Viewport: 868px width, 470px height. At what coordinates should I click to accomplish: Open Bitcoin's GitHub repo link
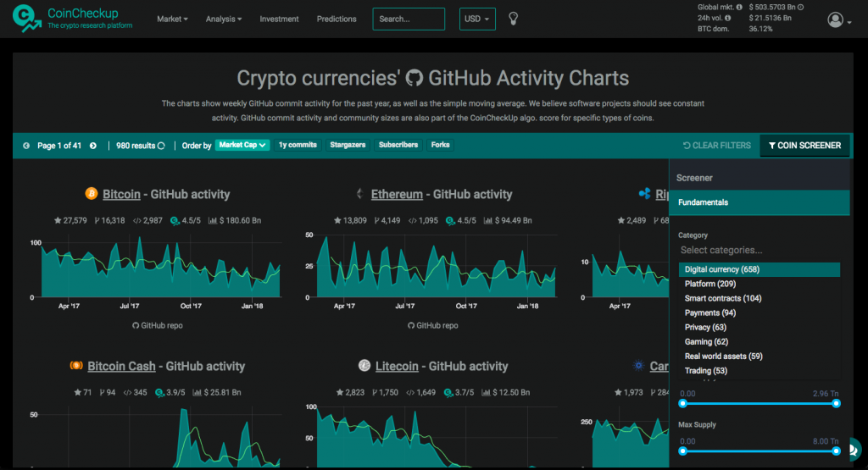(x=158, y=325)
